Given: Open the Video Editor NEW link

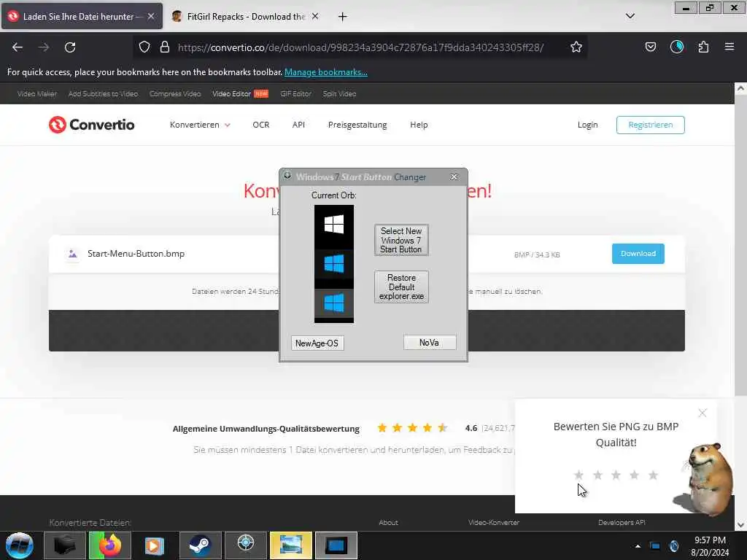Looking at the screenshot, I should coord(240,94).
